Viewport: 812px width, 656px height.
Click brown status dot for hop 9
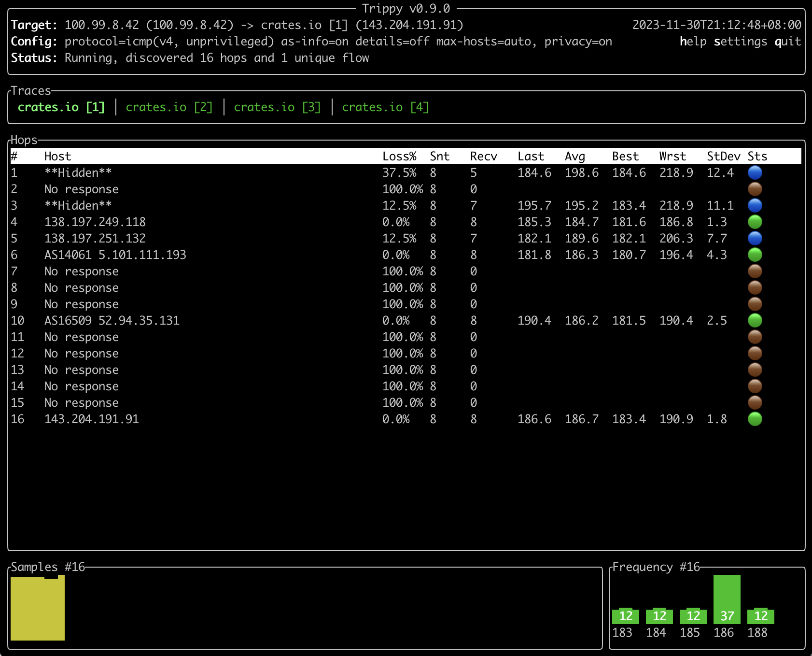(x=755, y=304)
